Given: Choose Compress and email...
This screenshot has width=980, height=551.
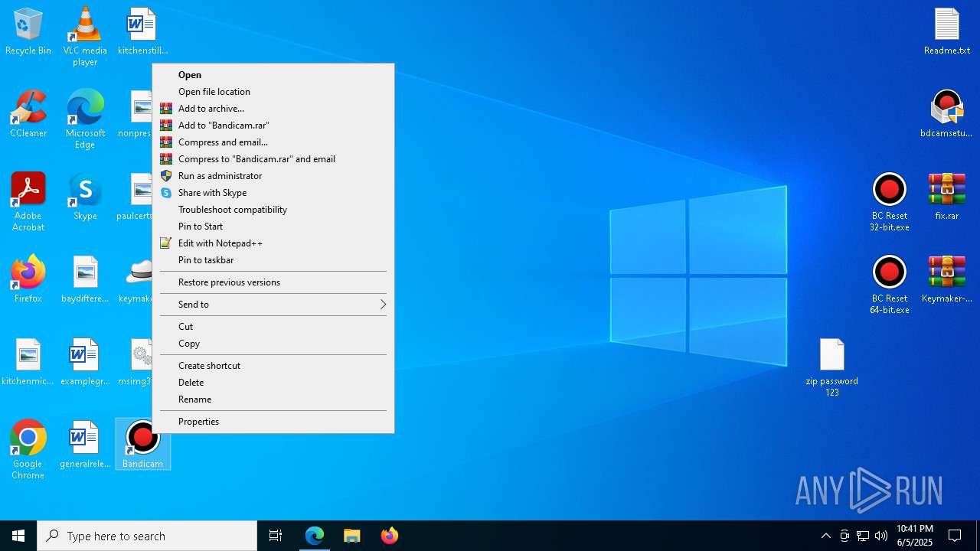Looking at the screenshot, I should tap(273, 142).
